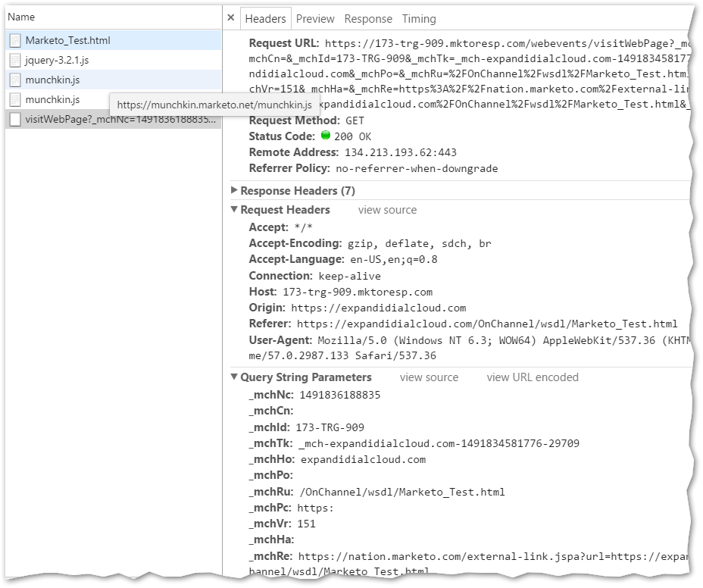Switch to the Headers tab
The image size is (703, 588).
tap(265, 19)
